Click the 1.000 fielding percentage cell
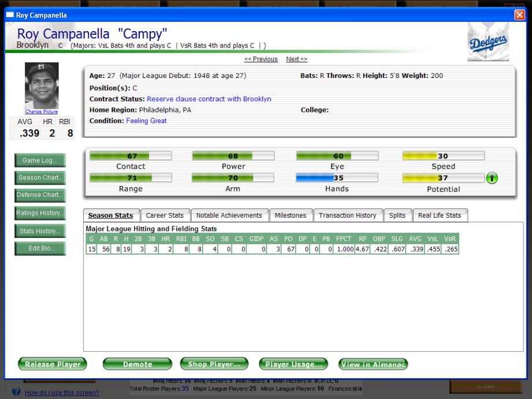The width and height of the screenshot is (532, 399). 344,249
